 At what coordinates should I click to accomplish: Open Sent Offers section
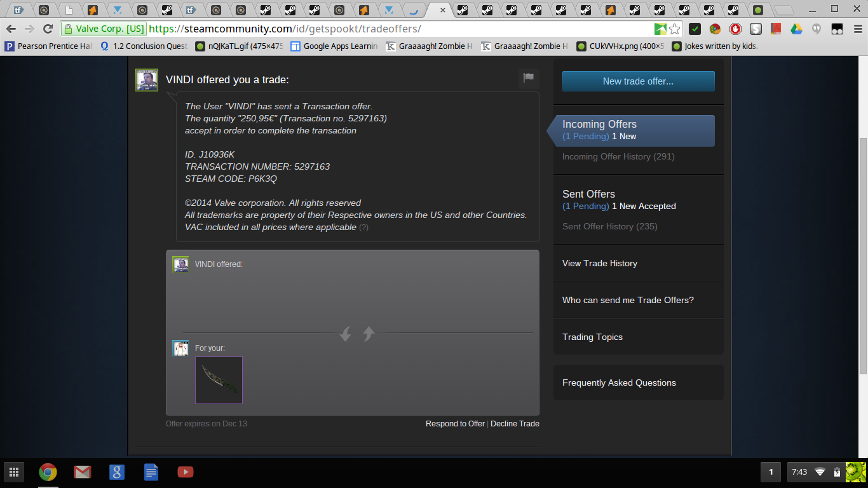(588, 194)
